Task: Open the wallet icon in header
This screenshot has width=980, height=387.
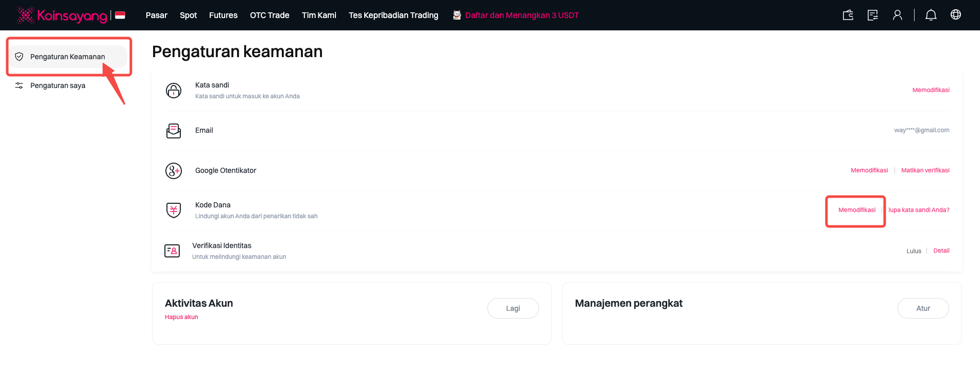Action: point(848,15)
